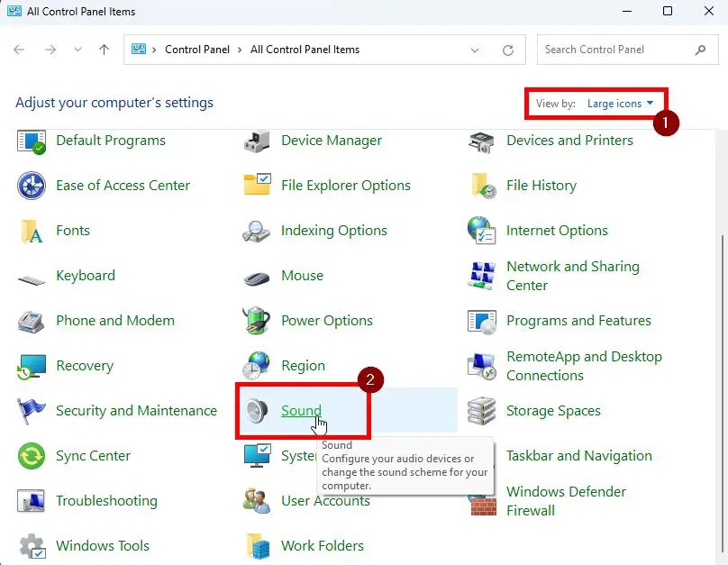Click the Indexing Options magnifier icon
This screenshot has width=728, height=565.
click(256, 231)
